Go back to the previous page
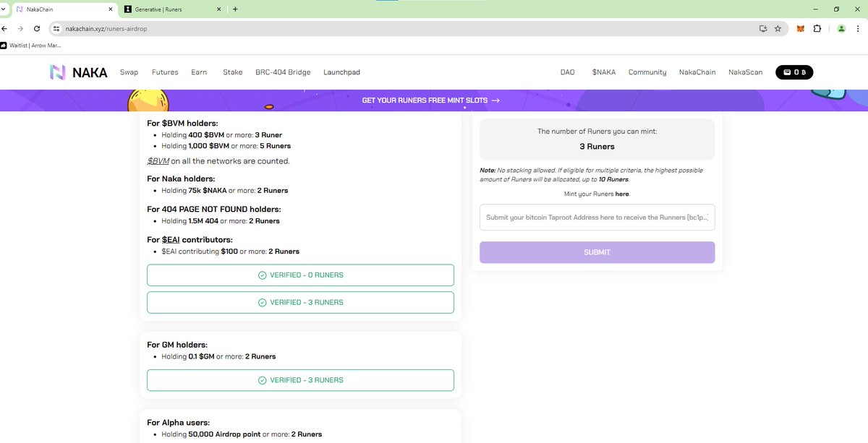Viewport: 868px width, 443px height. pyautogui.click(x=5, y=28)
